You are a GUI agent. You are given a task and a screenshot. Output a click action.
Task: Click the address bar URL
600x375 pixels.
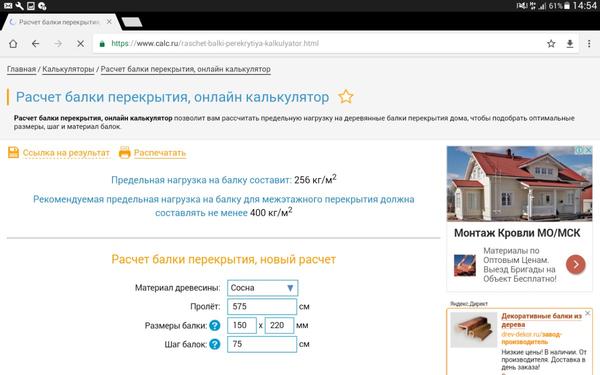pyautogui.click(x=215, y=44)
